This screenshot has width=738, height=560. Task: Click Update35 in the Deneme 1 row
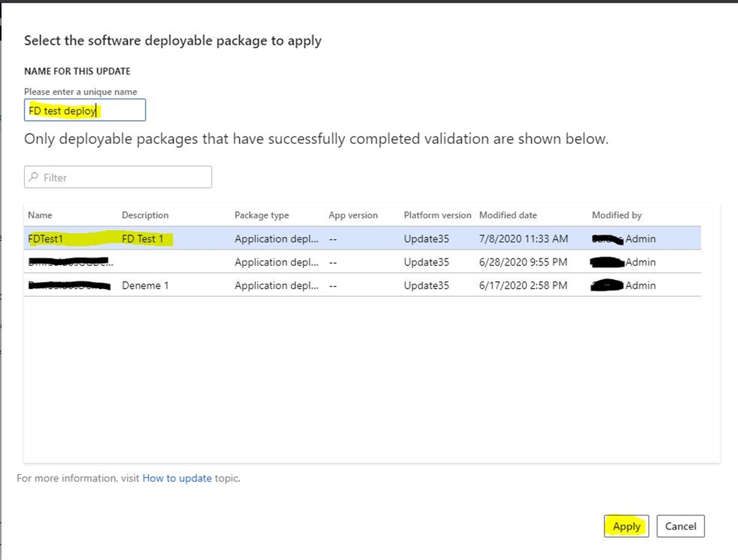point(427,285)
